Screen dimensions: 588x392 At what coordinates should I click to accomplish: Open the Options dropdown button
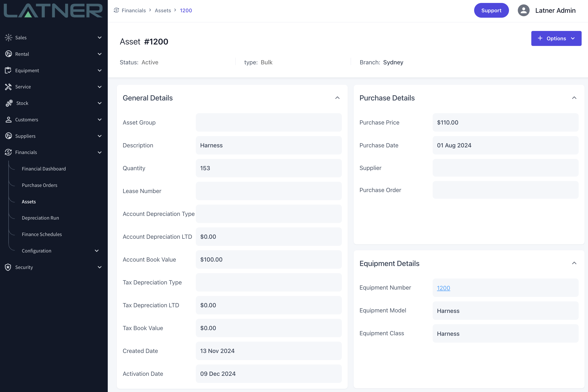pos(556,38)
